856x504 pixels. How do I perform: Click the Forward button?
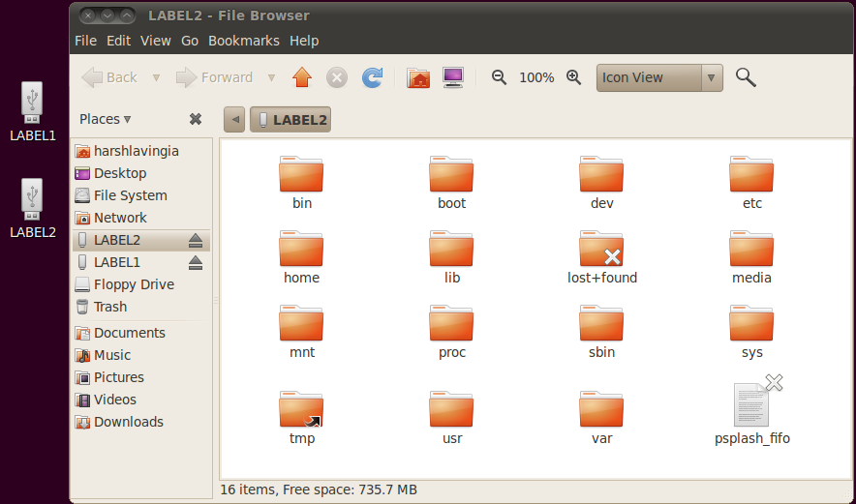[214, 78]
